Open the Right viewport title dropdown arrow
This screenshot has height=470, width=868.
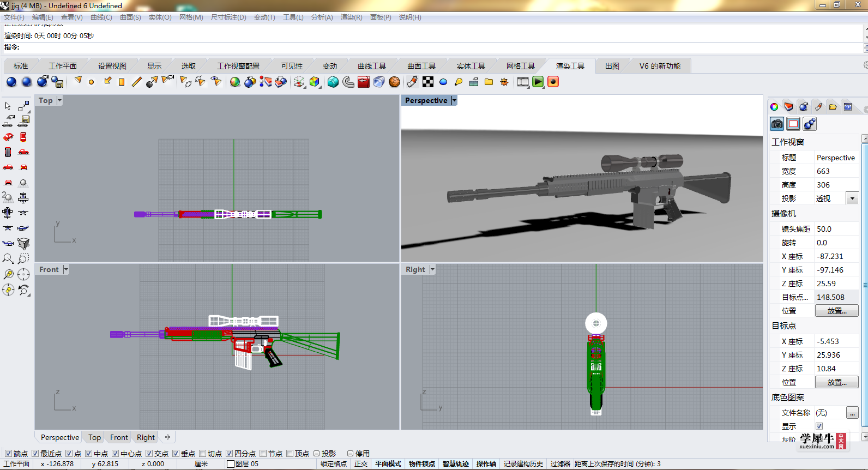pyautogui.click(x=432, y=269)
